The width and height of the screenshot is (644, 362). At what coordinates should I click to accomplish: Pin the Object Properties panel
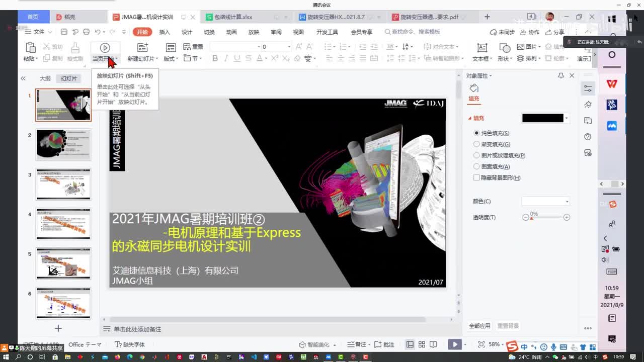561,75
